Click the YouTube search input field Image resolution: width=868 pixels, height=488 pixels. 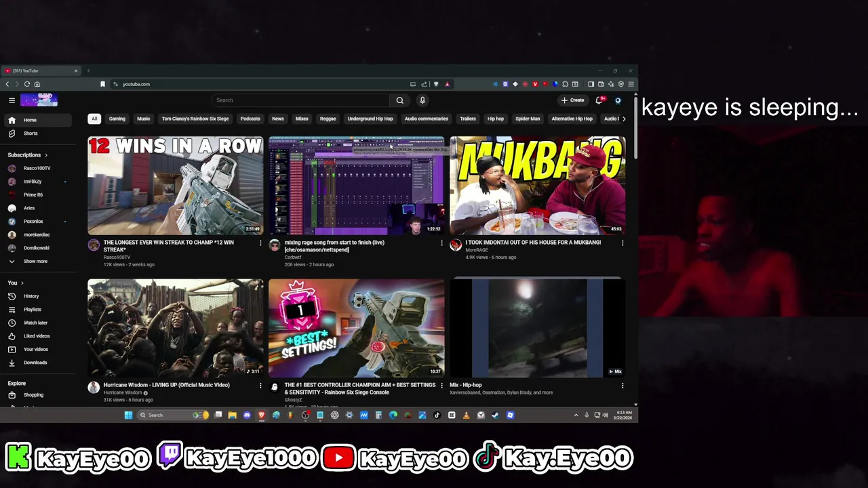300,100
